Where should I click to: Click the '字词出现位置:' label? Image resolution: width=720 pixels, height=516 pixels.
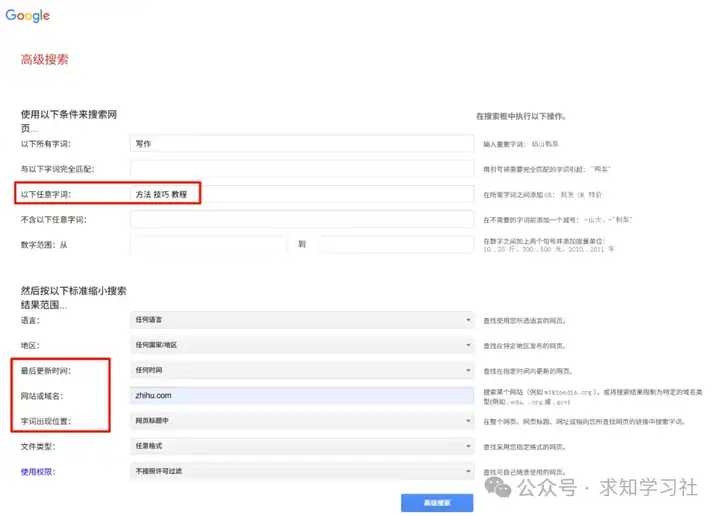point(45,421)
